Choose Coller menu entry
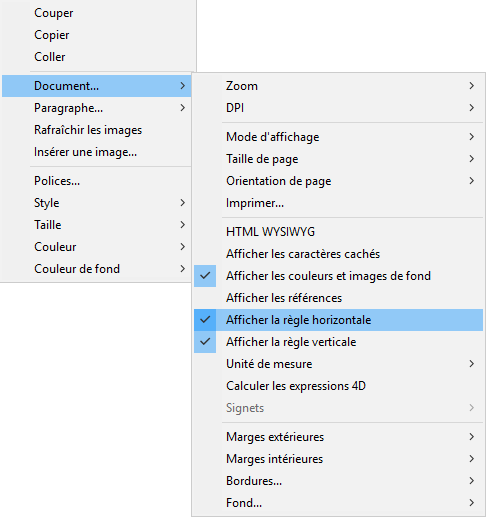The height and width of the screenshot is (517, 486). pyautogui.click(x=97, y=57)
